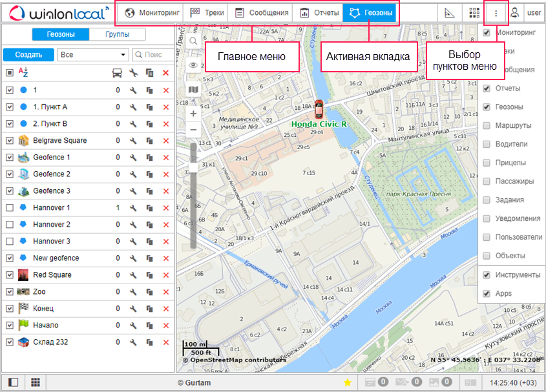Open the Все filter dropdown

pos(93,55)
